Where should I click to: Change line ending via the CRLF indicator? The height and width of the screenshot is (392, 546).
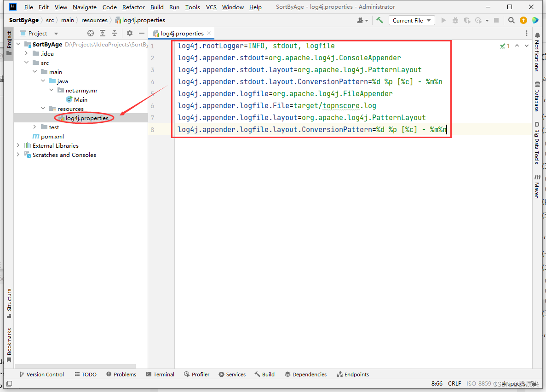454,383
